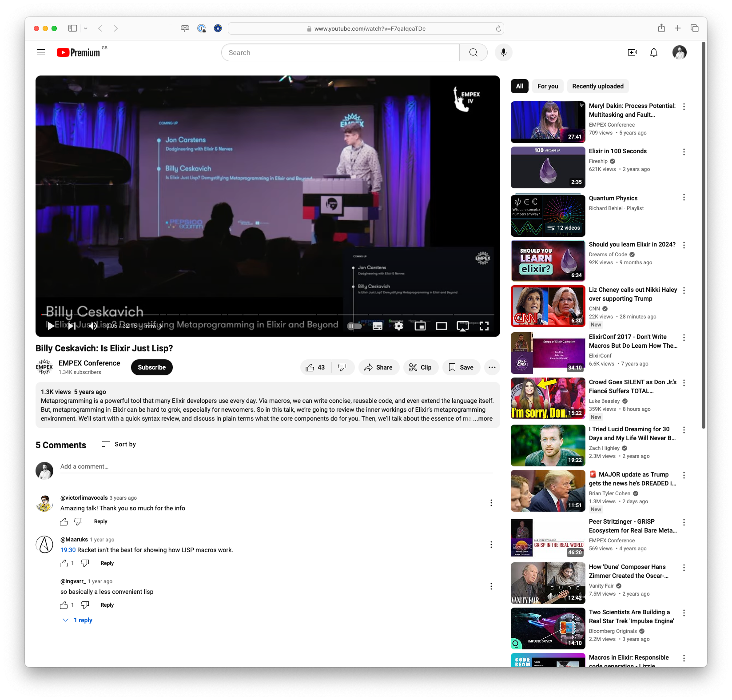Open the notifications bell

[x=653, y=52]
